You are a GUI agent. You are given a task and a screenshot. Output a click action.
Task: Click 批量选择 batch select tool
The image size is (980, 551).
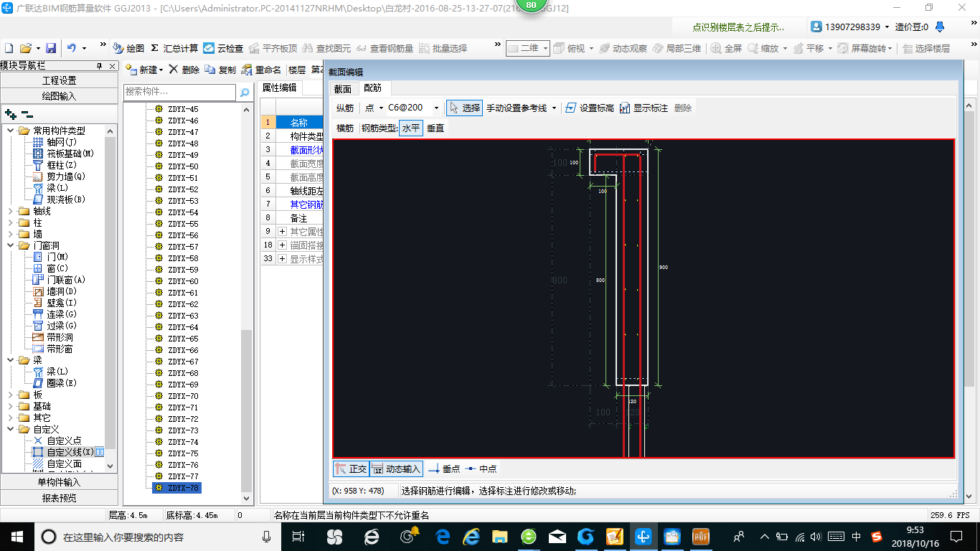click(x=443, y=48)
